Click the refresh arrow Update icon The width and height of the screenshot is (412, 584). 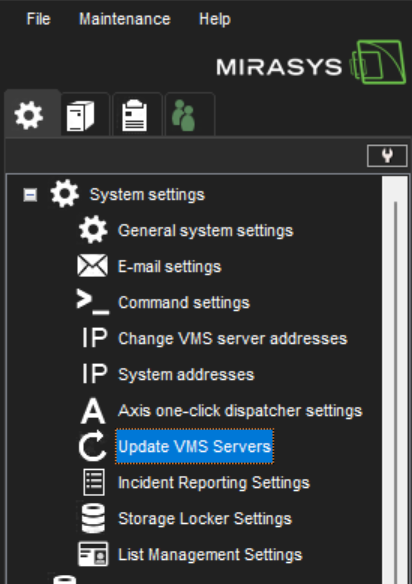point(93,446)
